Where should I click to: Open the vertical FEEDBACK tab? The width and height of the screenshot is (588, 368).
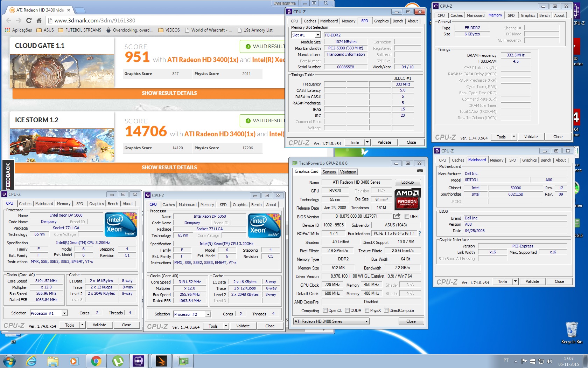(x=8, y=176)
